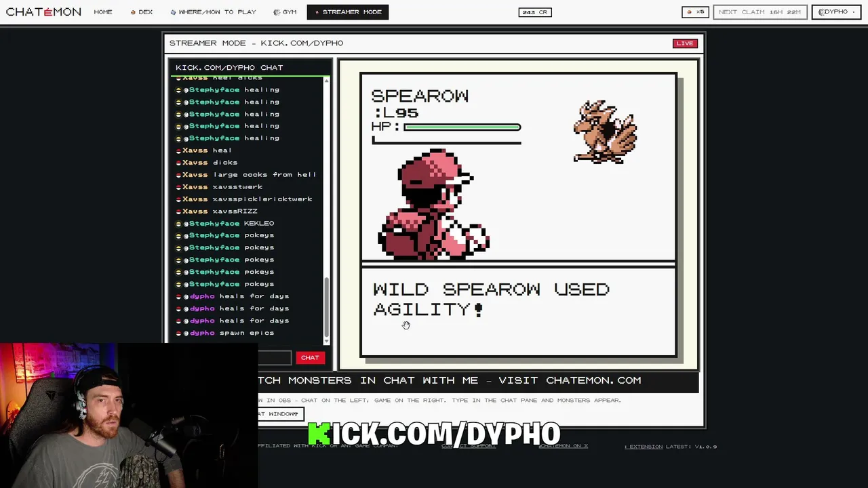Click the 243 CR credits counter
Viewport: 868px width, 488px height.
(x=535, y=12)
